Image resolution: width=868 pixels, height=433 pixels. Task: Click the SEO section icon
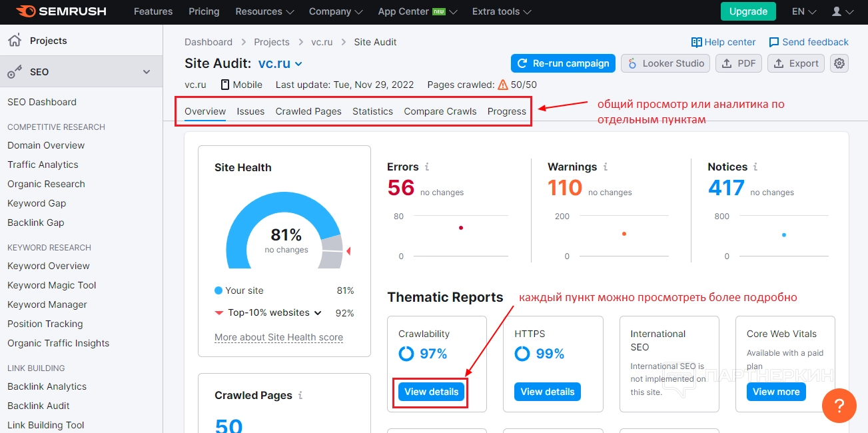(15, 72)
